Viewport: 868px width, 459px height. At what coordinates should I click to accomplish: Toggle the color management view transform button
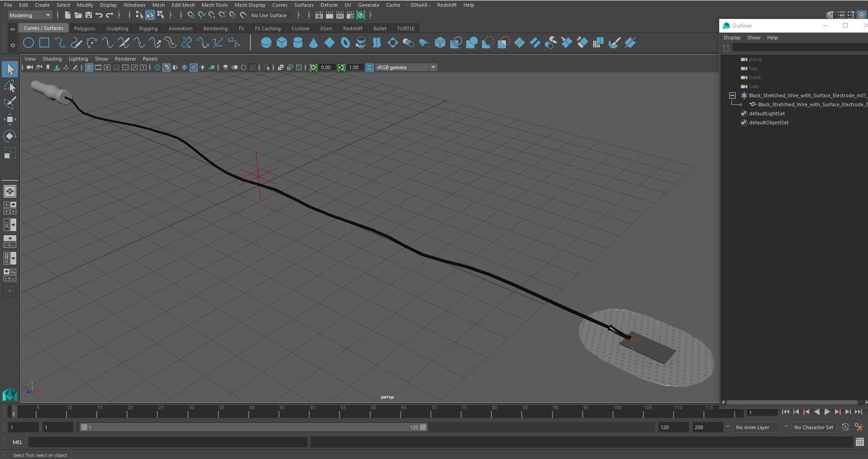[369, 67]
